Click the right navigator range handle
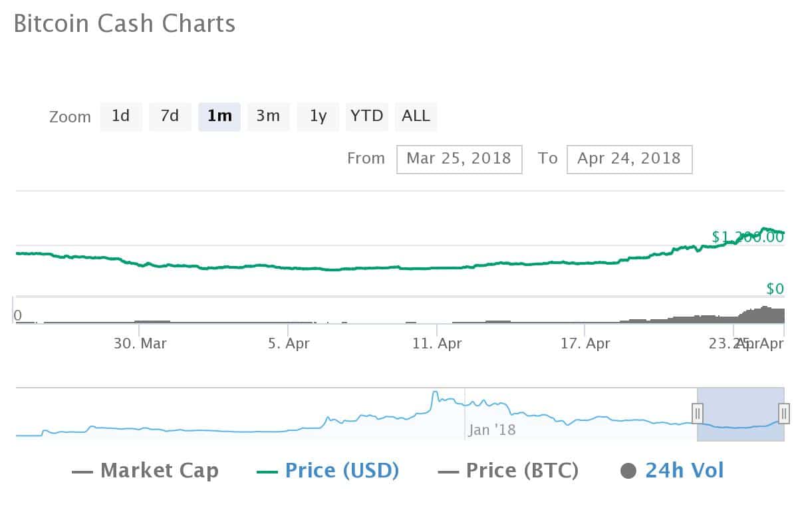 784,413
